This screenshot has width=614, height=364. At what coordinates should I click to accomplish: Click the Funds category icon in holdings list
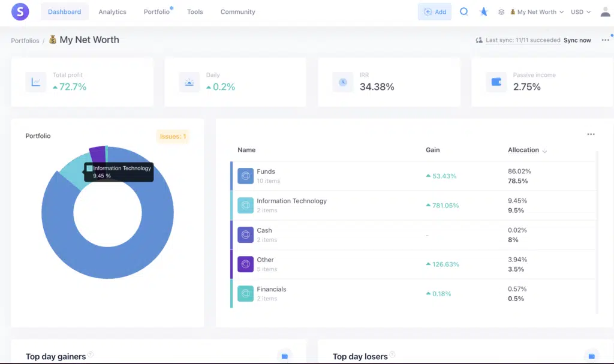coord(245,176)
